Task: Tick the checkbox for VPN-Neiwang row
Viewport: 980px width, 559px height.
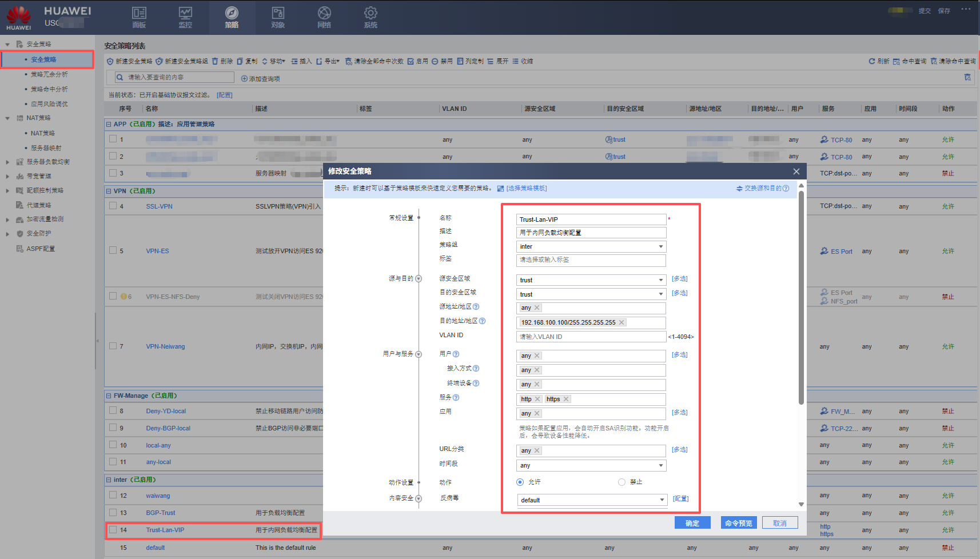Action: (x=113, y=346)
